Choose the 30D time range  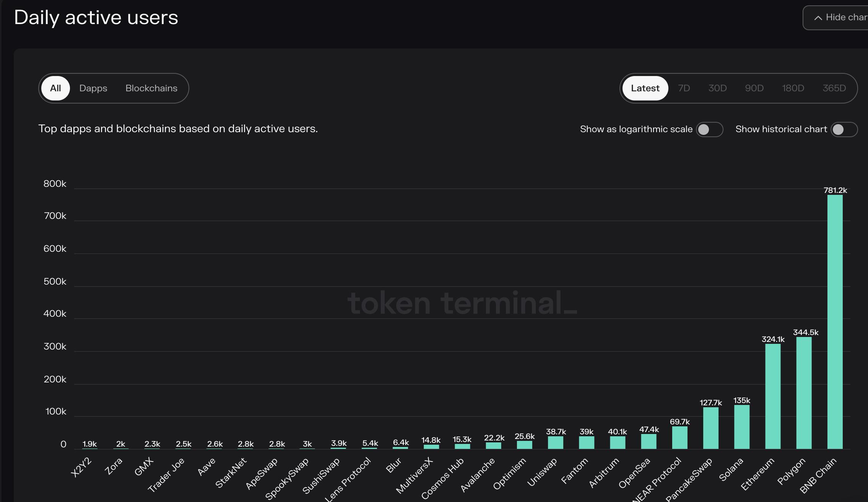717,88
